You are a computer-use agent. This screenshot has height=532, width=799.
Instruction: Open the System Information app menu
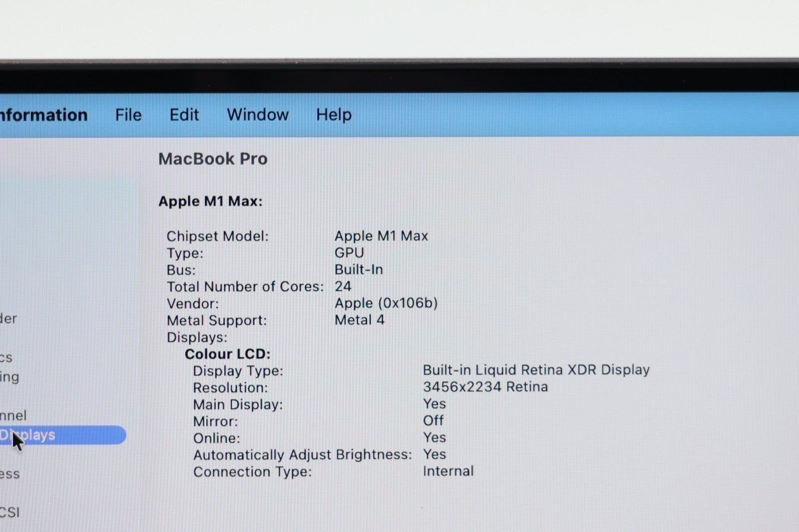click(43, 115)
